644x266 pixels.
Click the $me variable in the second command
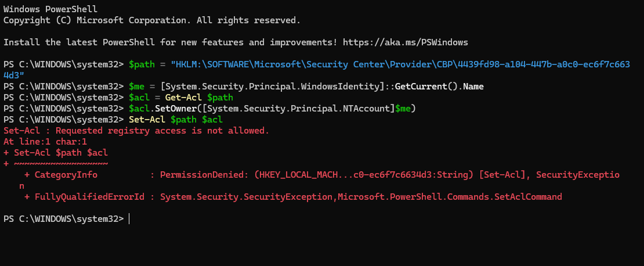(x=137, y=87)
